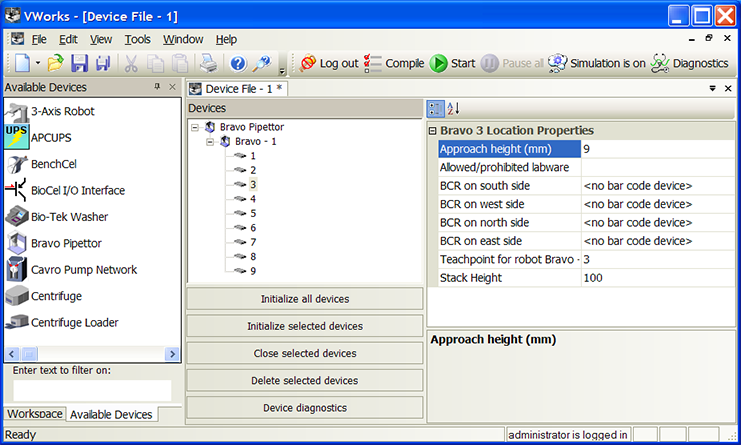Click the context help pointer icon
Screen dimensions: 741x445
tap(261, 63)
